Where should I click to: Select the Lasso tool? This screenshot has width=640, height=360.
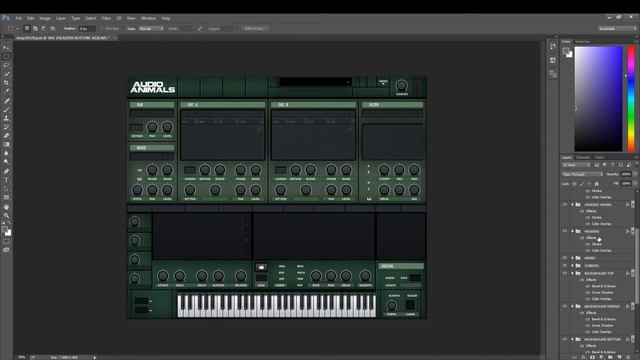[6, 65]
